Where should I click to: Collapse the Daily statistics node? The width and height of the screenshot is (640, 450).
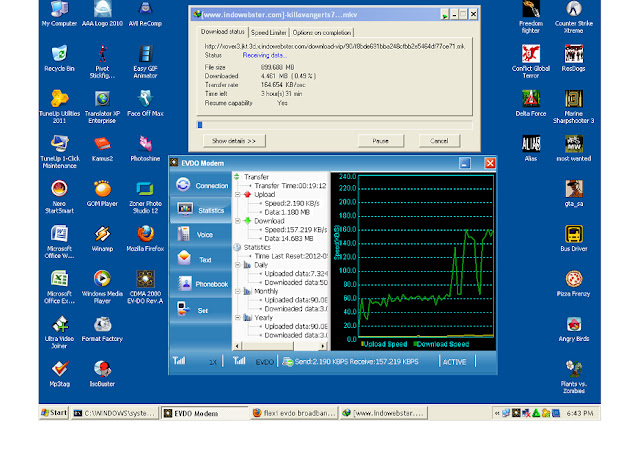(x=238, y=265)
